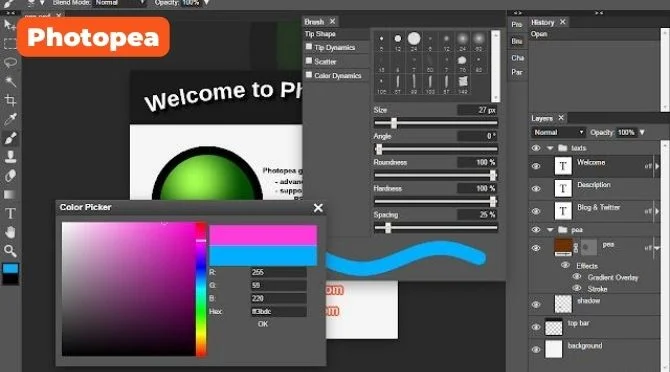The width and height of the screenshot is (670, 372).
Task: Open the top bar Blend Mode dropdown
Action: tap(120, 3)
